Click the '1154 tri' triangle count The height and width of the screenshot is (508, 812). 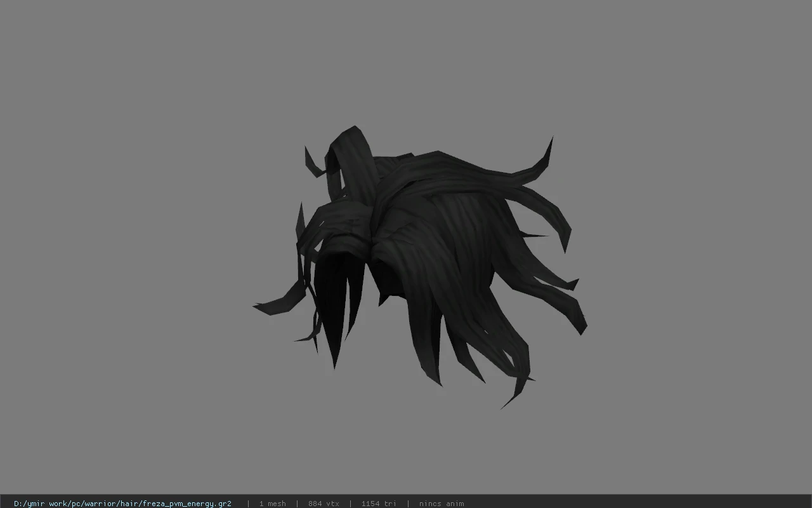tap(379, 504)
